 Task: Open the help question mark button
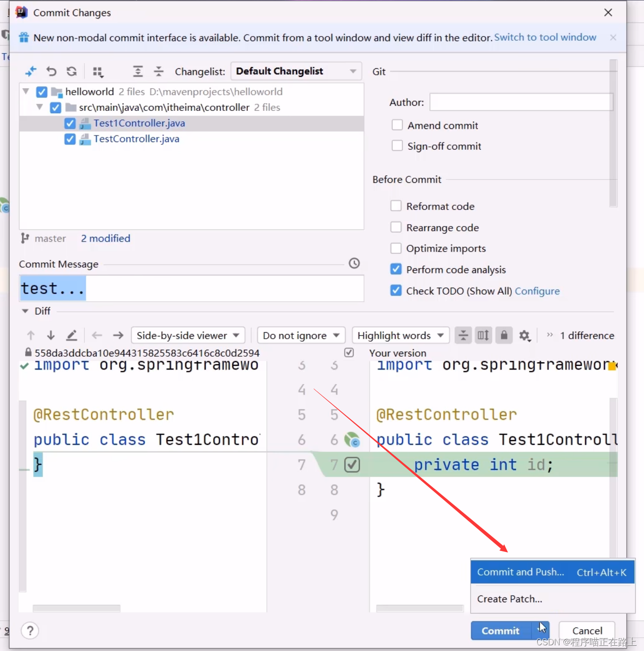(30, 631)
